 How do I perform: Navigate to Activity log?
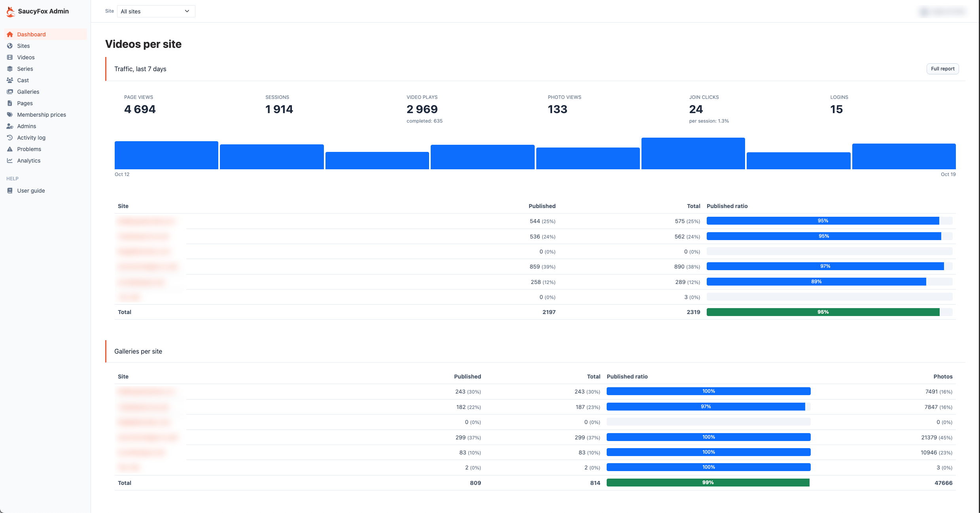pyautogui.click(x=45, y=138)
